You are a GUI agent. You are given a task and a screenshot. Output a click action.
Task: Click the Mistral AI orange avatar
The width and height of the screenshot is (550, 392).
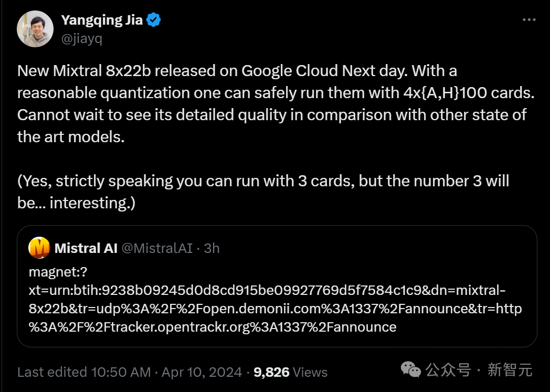39,248
